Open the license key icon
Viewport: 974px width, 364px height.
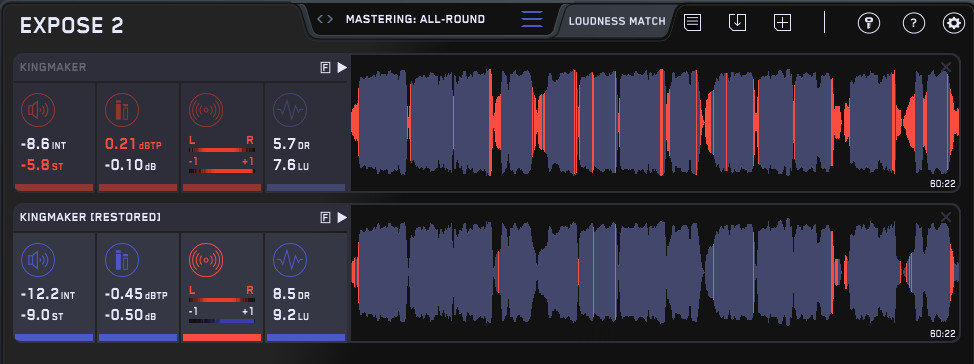869,24
